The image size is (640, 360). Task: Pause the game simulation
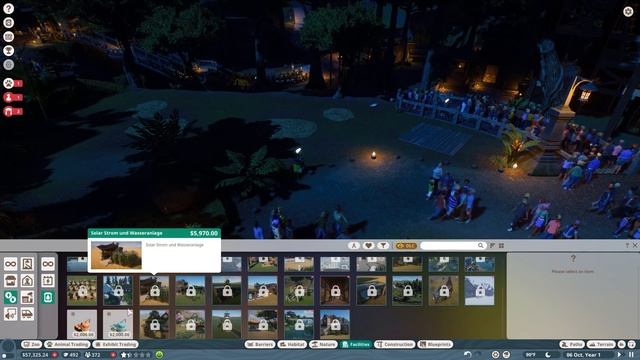click(x=631, y=355)
